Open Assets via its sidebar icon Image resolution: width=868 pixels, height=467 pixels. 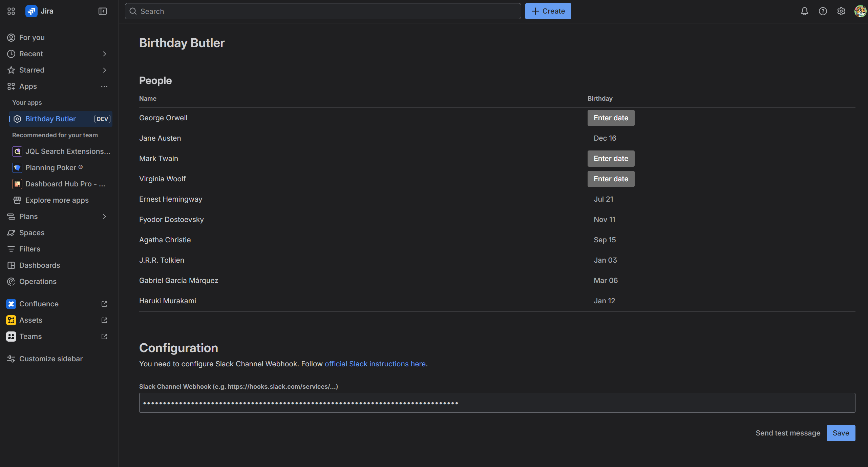11,320
